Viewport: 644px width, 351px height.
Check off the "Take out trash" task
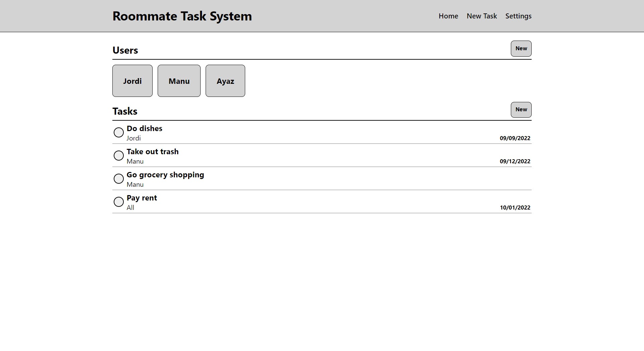point(118,155)
